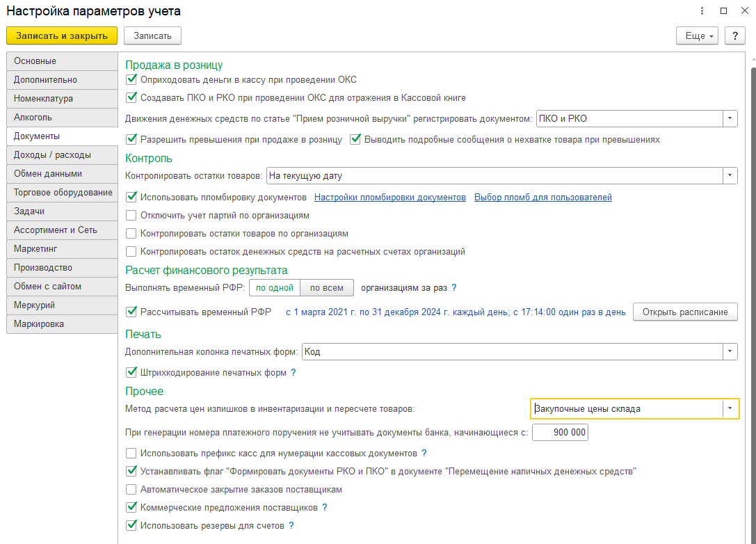The height and width of the screenshot is (544, 756).
Task: Toggle 'Отключить учет партий по организациям' checkbox
Action: pyautogui.click(x=131, y=216)
